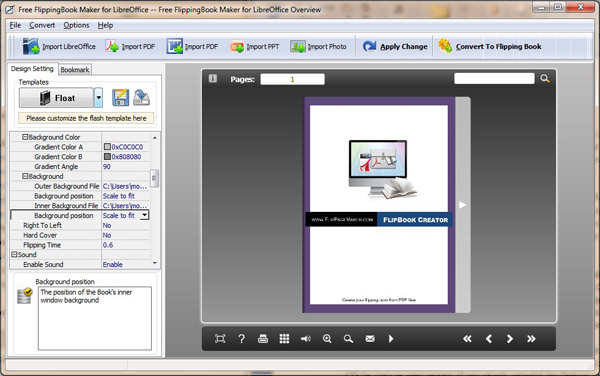The width and height of the screenshot is (600, 376).
Task: Click the property list scroll up arrow
Action: click(155, 138)
